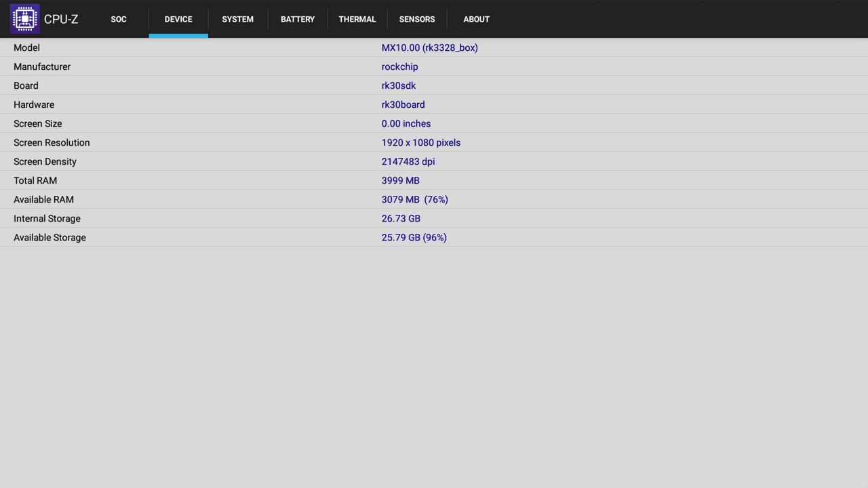Go to the BATTERY tab
Screen dimensions: 868x488
pos(298,19)
